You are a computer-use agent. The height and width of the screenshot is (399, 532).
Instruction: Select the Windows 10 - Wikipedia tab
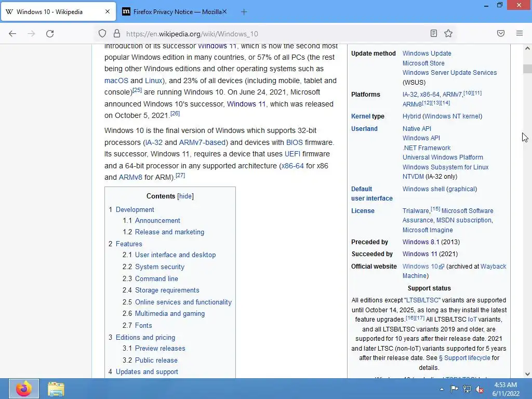coord(58,12)
